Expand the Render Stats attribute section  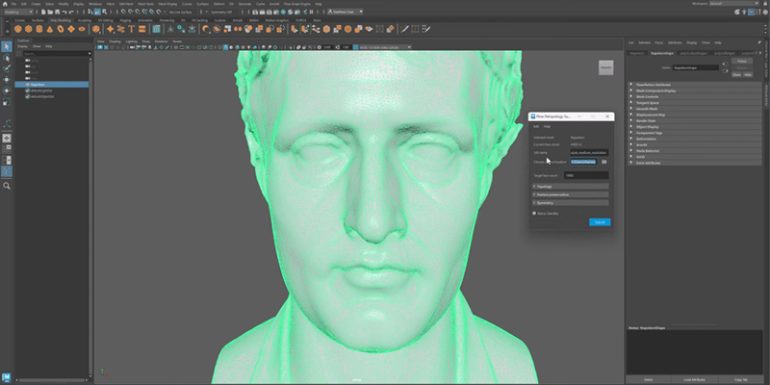pyautogui.click(x=694, y=121)
